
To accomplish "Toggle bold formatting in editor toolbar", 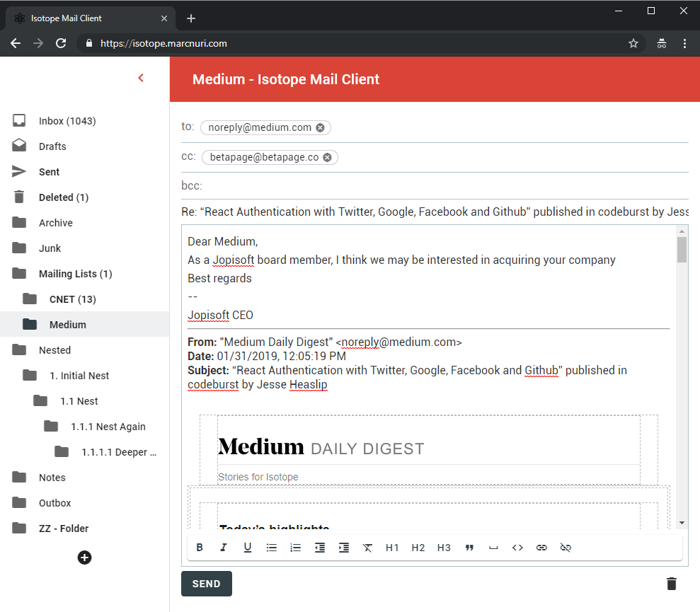I will 200,548.
